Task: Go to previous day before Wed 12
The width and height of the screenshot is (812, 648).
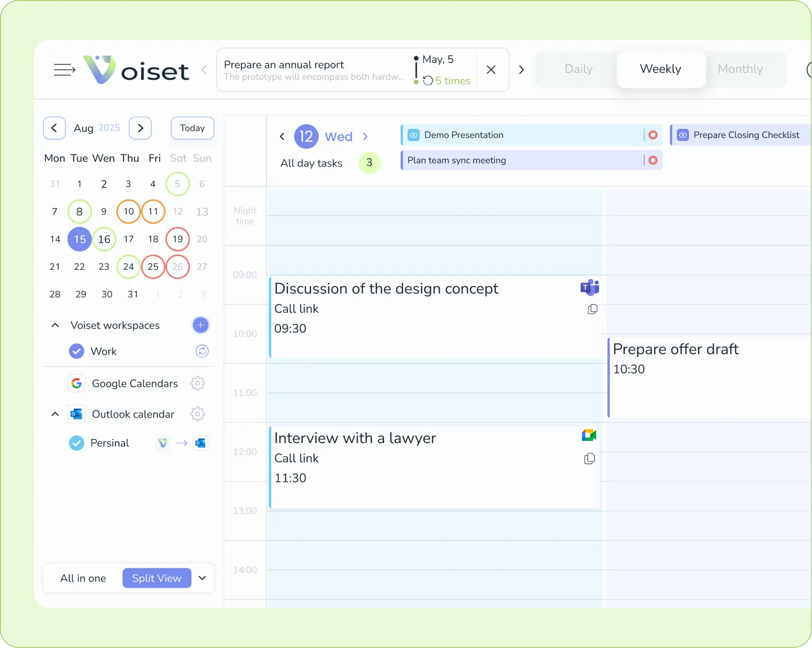Action: coord(282,136)
